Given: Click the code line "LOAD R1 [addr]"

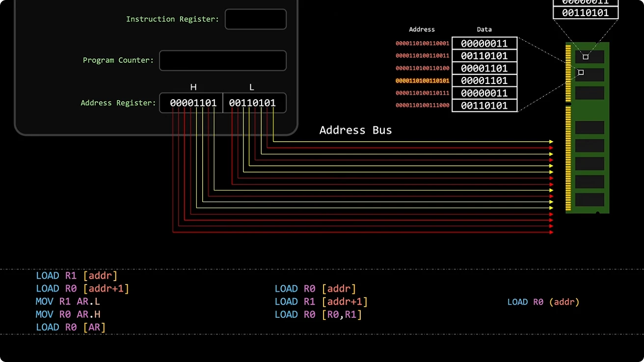Looking at the screenshot, I should (x=77, y=276).
